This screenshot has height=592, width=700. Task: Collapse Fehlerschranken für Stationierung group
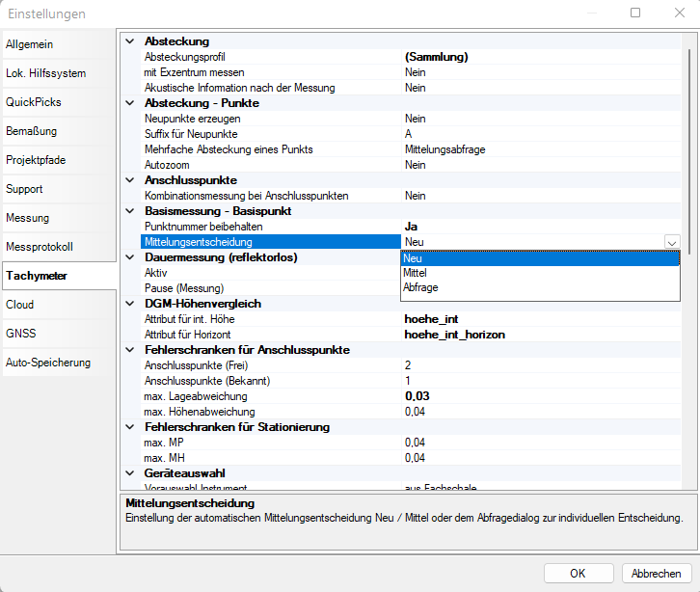130,427
